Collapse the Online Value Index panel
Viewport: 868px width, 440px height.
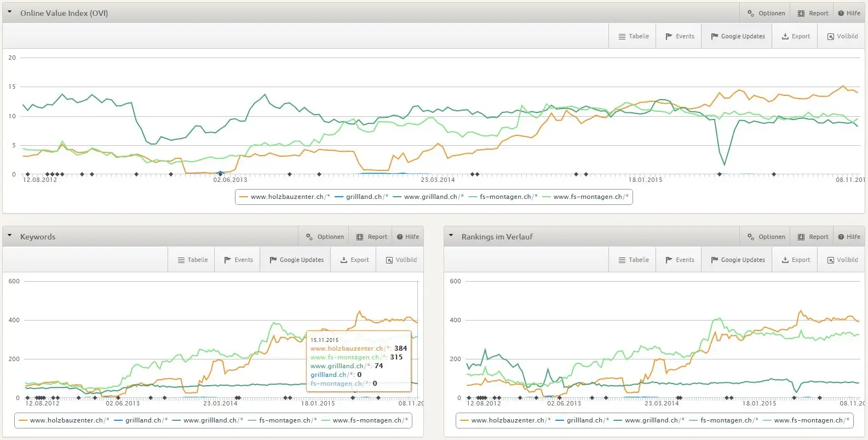(9, 12)
